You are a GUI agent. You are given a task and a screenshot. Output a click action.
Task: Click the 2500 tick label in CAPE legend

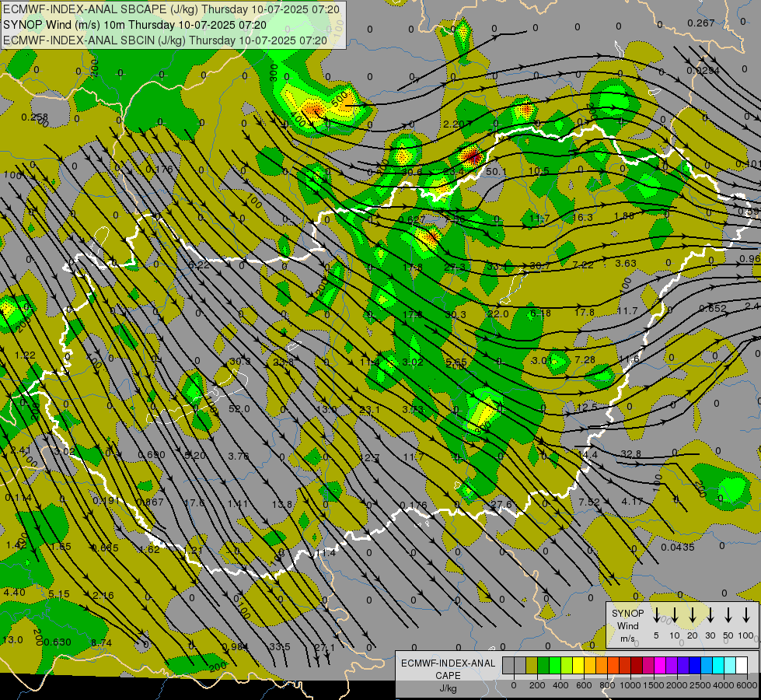pos(701,685)
